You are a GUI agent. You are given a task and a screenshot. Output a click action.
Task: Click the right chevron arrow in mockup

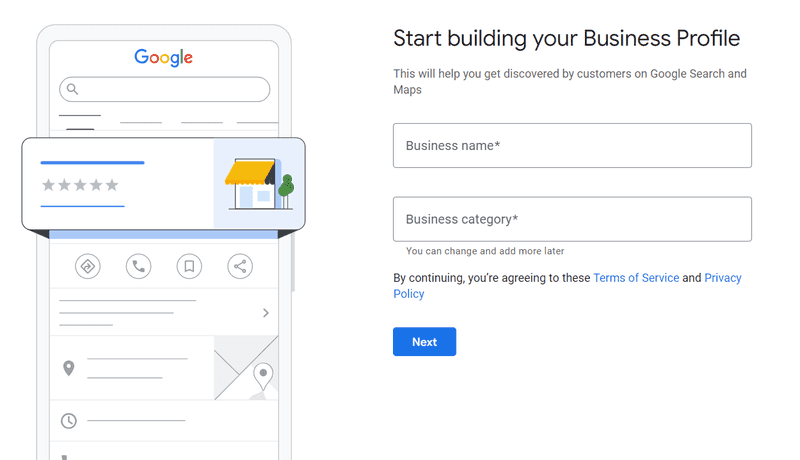(266, 313)
